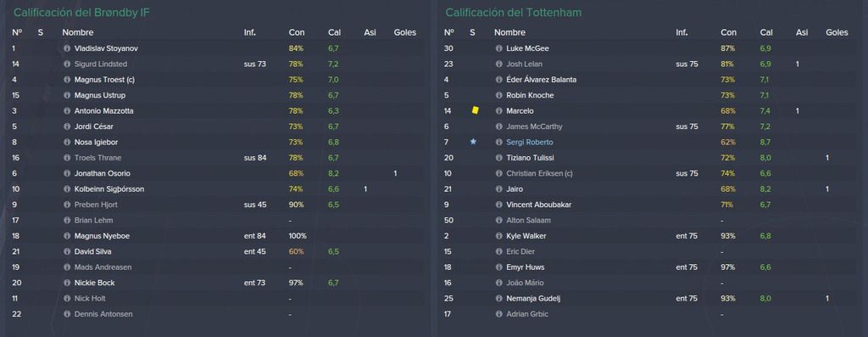Sort Brøndby table by Asi column

pos(370,33)
